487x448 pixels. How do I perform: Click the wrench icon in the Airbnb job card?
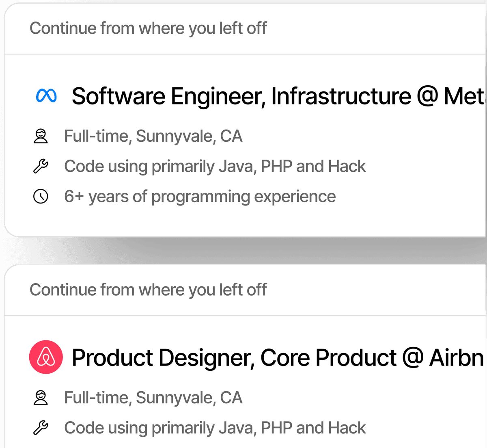[x=41, y=428]
